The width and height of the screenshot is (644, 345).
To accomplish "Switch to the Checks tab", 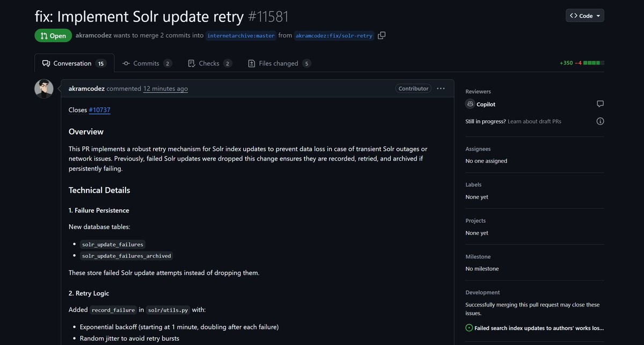I will point(210,63).
